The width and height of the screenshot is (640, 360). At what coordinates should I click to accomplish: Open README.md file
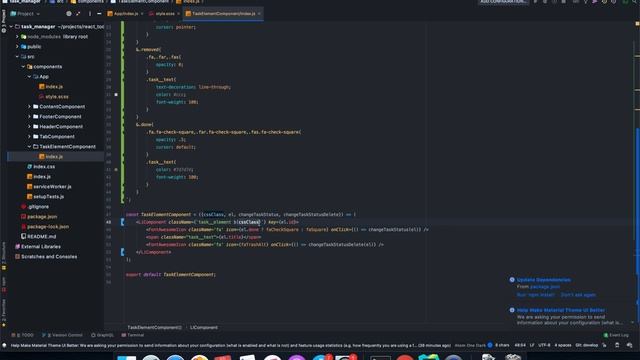tap(38, 236)
